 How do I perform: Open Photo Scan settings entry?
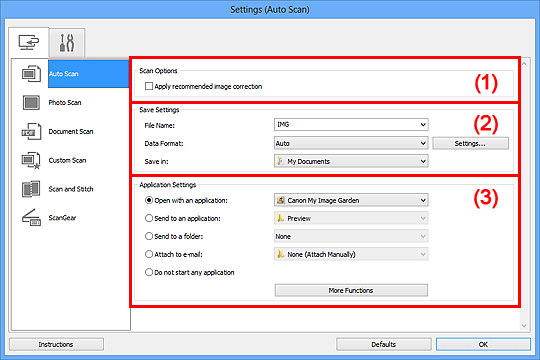(x=65, y=103)
